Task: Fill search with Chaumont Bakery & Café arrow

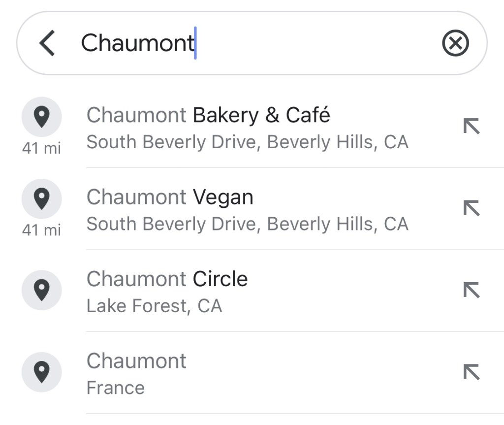Action: pyautogui.click(x=471, y=127)
